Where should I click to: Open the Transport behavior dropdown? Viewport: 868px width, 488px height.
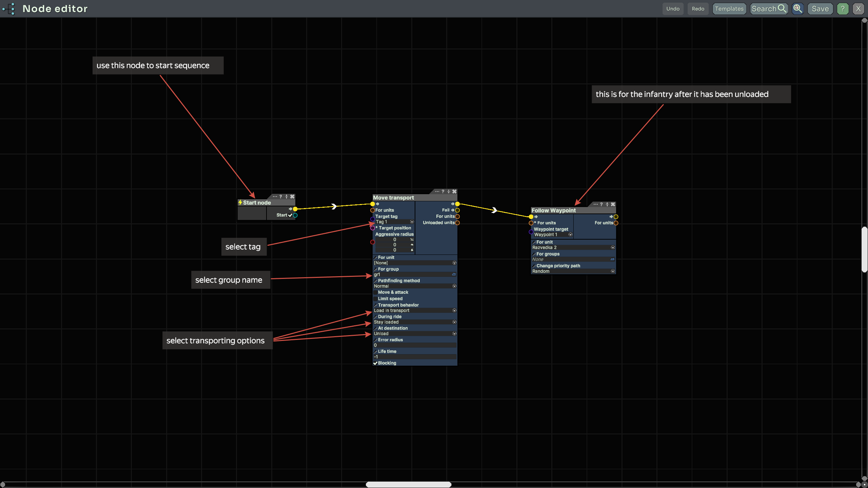tap(454, 310)
